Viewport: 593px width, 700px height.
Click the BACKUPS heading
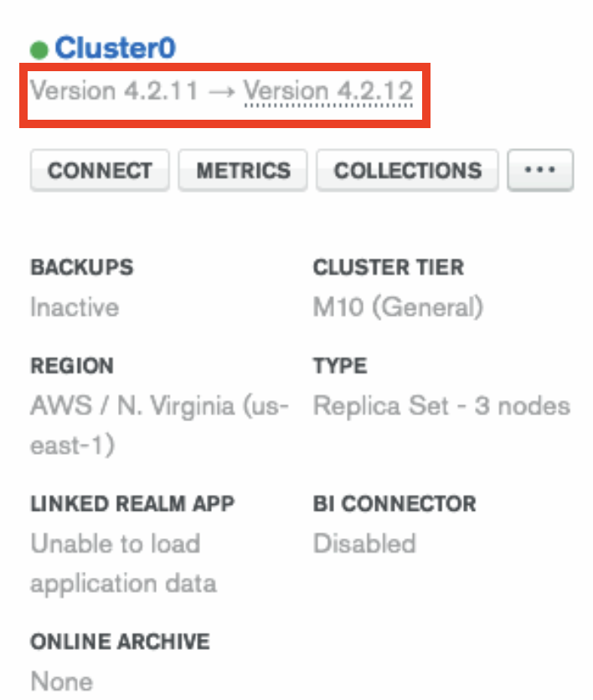(82, 268)
